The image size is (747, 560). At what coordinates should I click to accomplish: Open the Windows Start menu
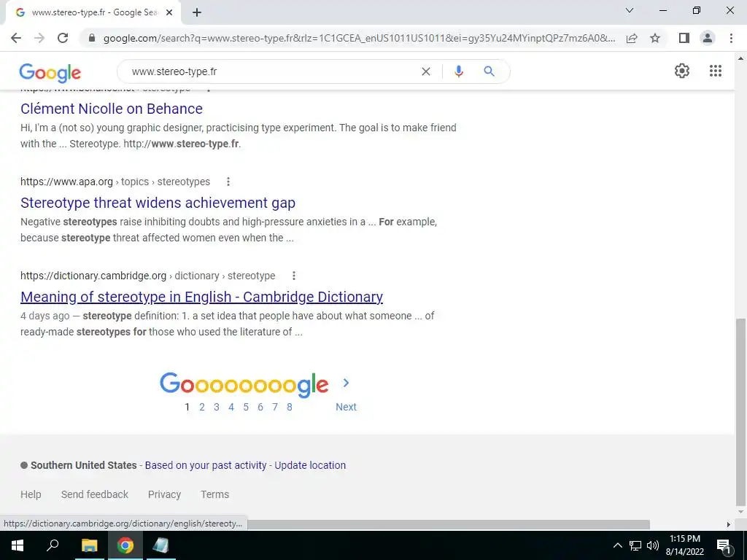(x=18, y=545)
